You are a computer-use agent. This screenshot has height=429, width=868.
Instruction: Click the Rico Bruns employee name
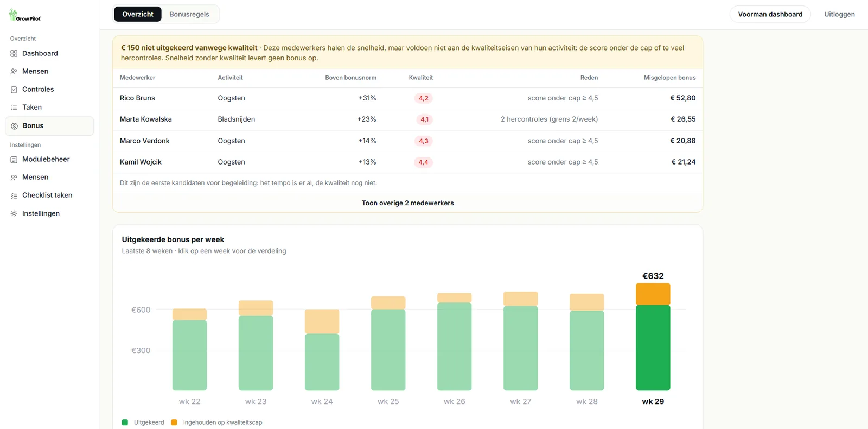137,98
